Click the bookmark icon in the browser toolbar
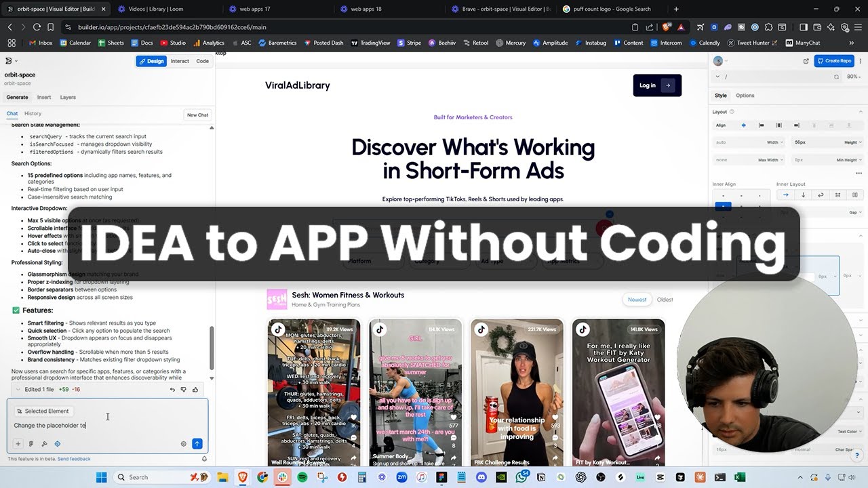 51,27
